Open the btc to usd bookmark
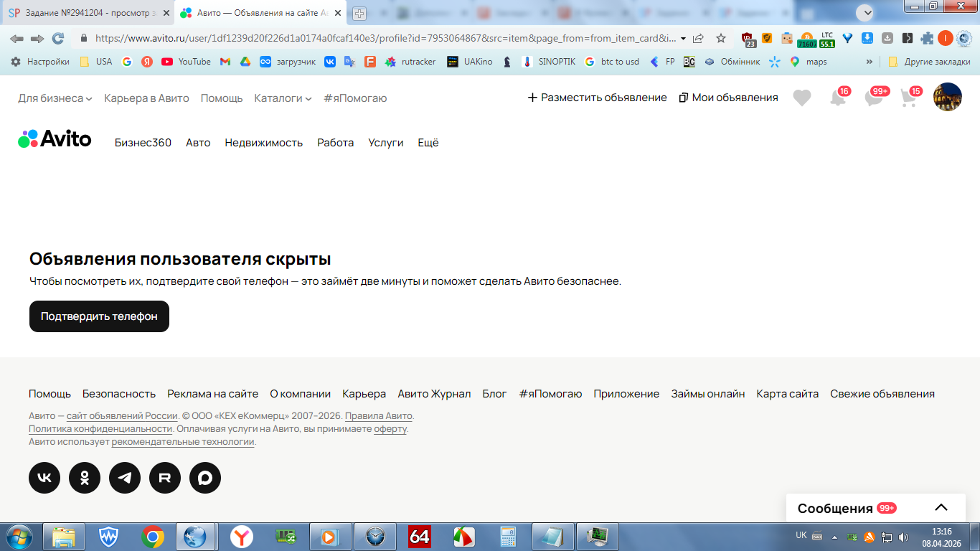Image resolution: width=980 pixels, height=551 pixels. click(x=612, y=62)
